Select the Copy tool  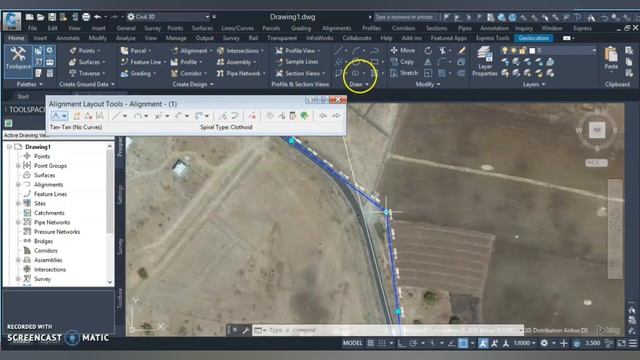pos(402,62)
